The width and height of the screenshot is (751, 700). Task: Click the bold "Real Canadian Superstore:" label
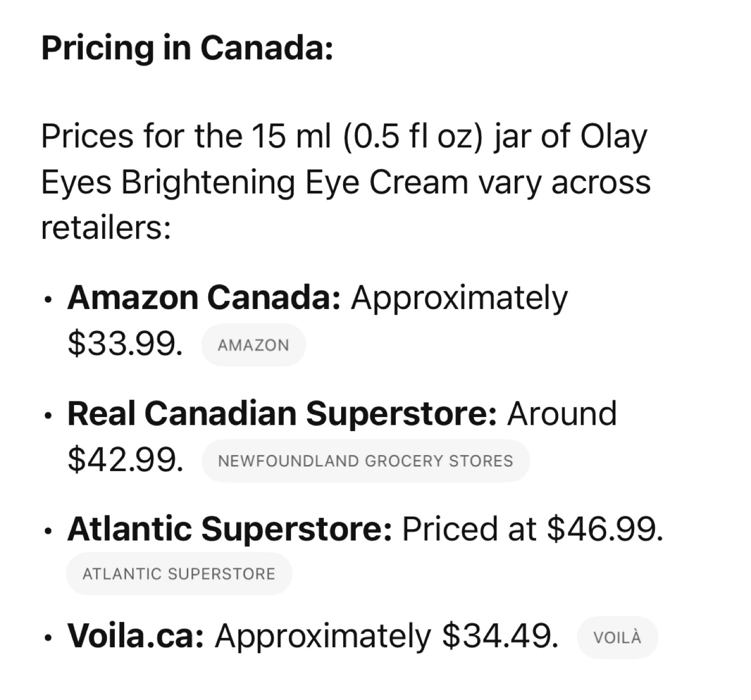[282, 414]
